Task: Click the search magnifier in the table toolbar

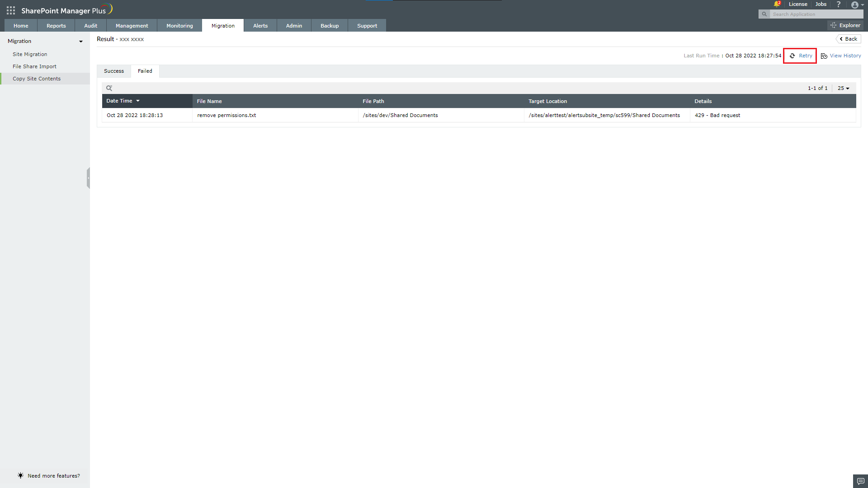Action: [x=109, y=88]
